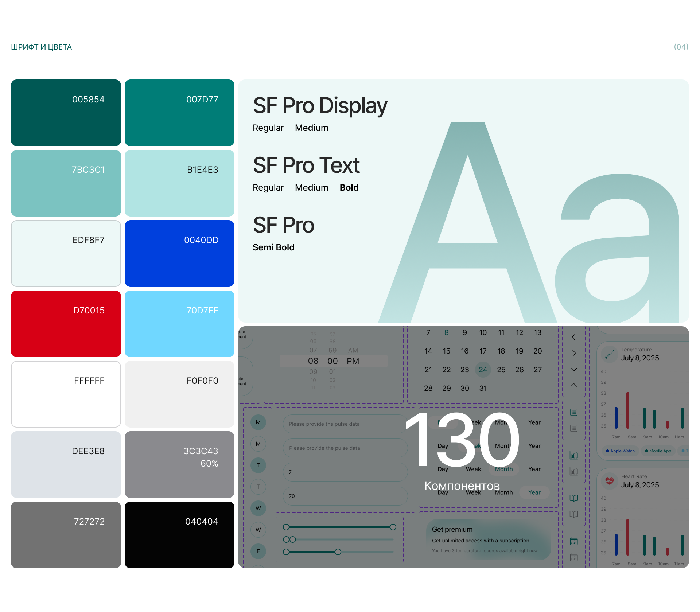Click the active green bar chart icon

click(574, 455)
